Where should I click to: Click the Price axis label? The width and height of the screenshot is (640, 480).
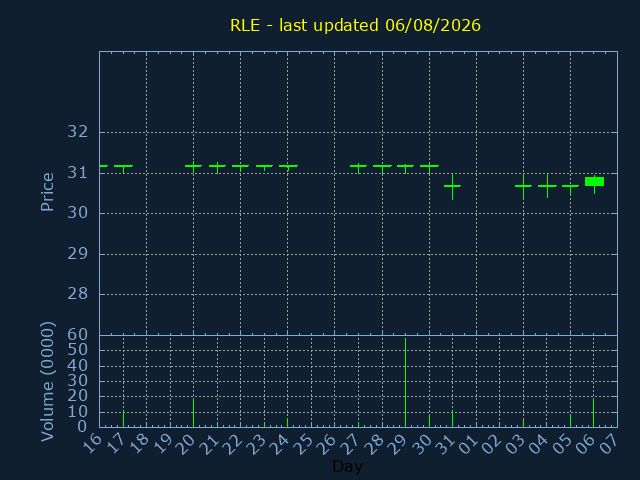click(x=47, y=192)
